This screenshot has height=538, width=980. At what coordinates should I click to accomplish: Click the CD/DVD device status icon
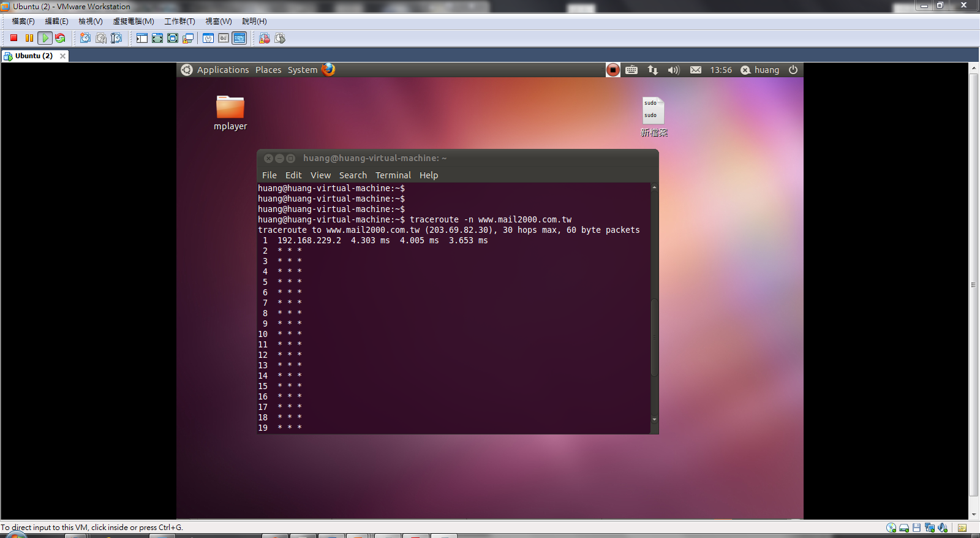coord(891,528)
